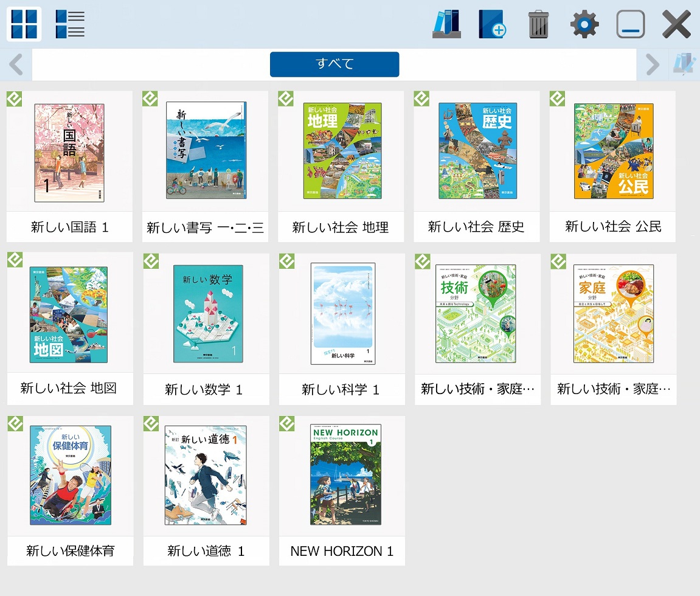Click green badge on 家庭 分野 card

pos(558,261)
